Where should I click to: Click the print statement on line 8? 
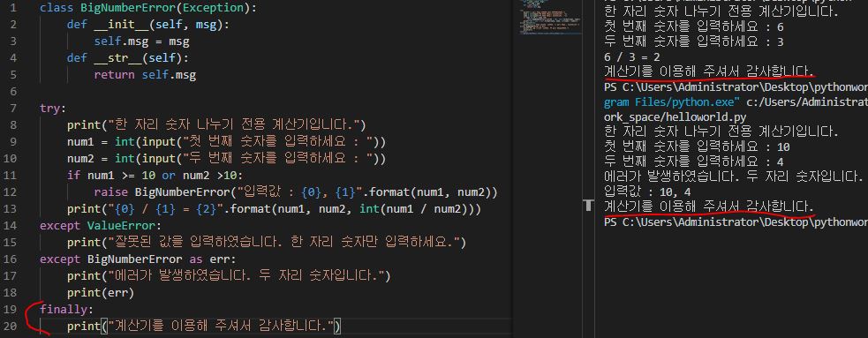pos(216,124)
